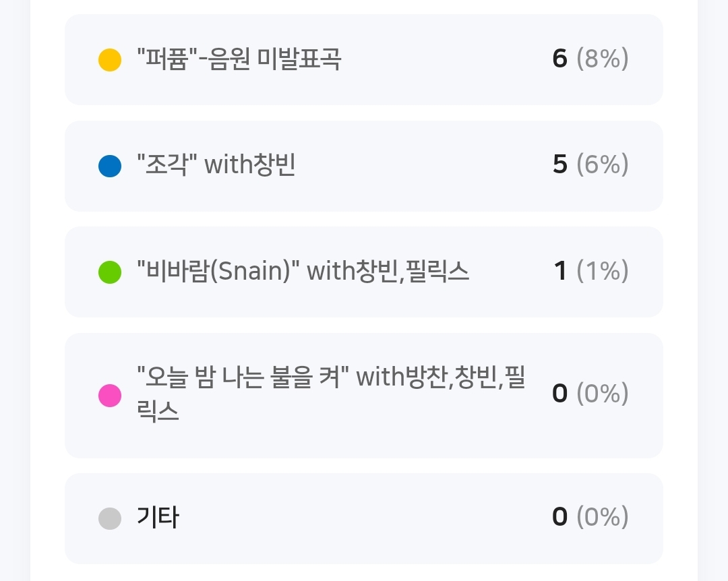728x581 pixels.
Task: Tap the (0%) percentage in the 기타 row
Action: pos(603,517)
